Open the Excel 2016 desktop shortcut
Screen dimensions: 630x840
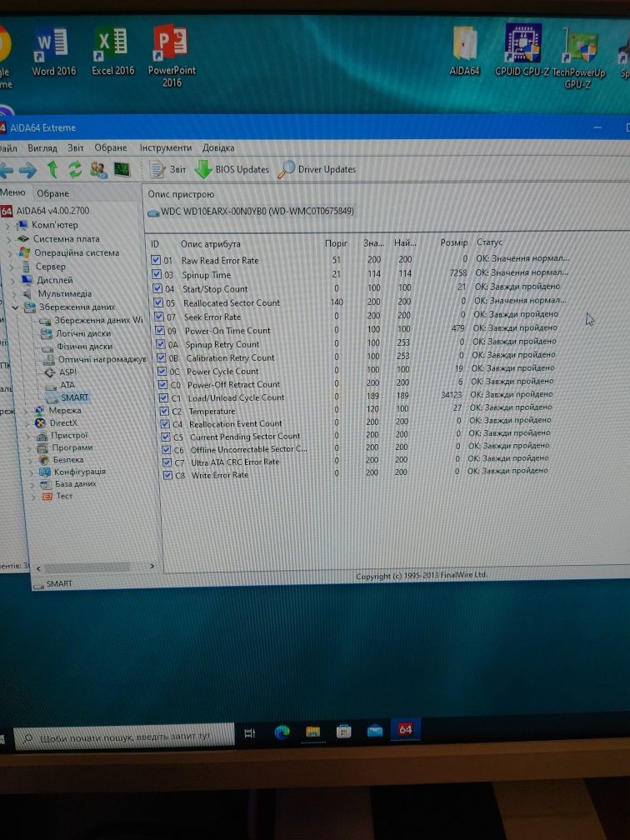tap(112, 52)
